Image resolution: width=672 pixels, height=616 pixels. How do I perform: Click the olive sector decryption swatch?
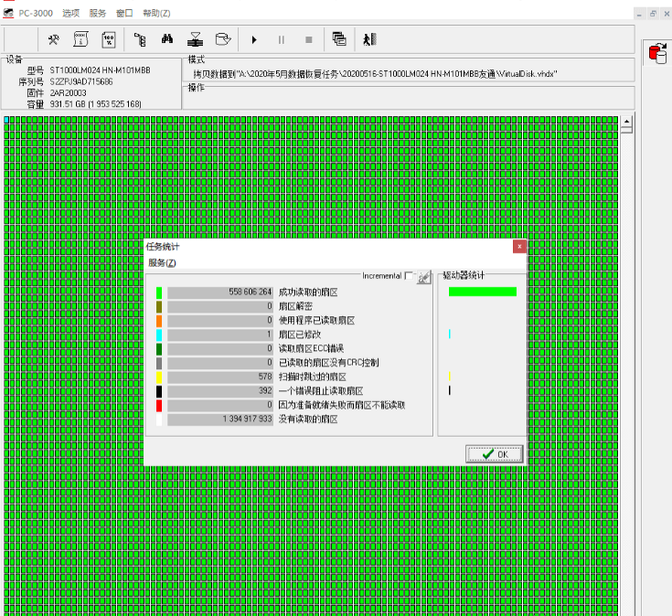point(159,307)
